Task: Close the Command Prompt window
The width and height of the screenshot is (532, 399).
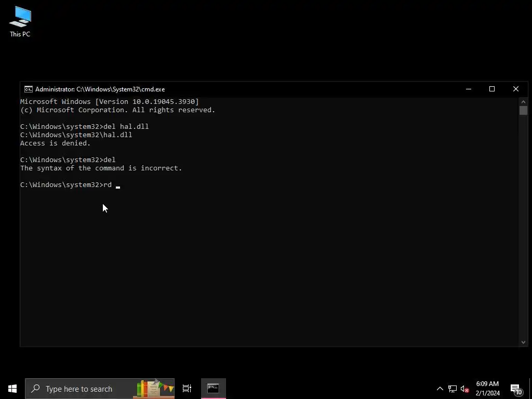Action: click(x=516, y=89)
